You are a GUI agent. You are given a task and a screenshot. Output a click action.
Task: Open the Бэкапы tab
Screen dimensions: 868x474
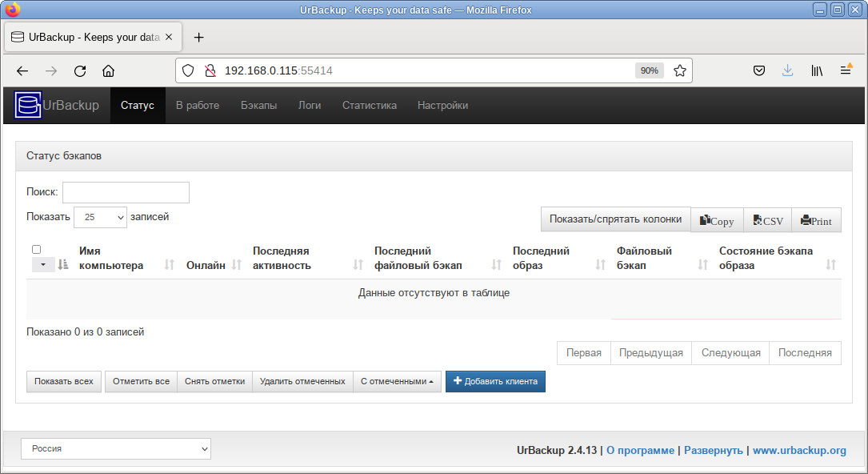(x=258, y=105)
